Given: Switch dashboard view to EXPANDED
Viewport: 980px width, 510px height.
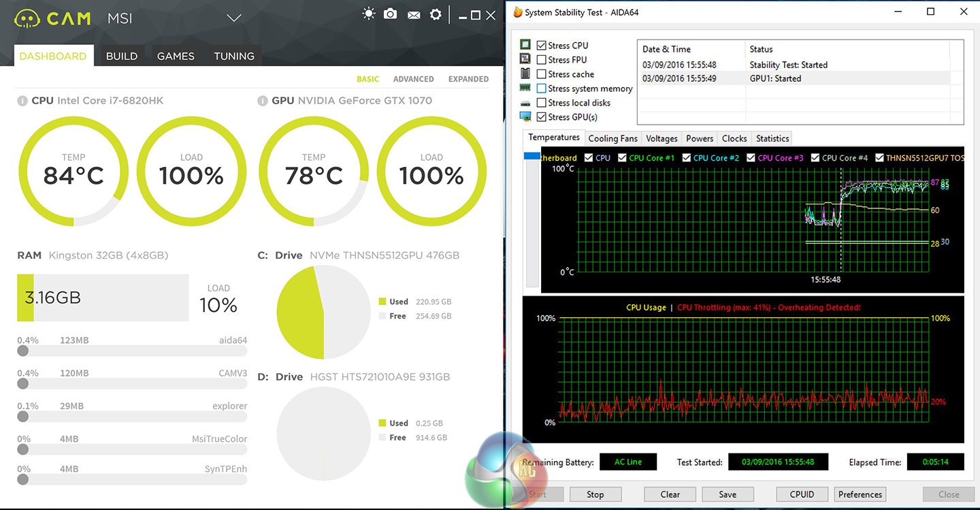Looking at the screenshot, I should point(468,79).
